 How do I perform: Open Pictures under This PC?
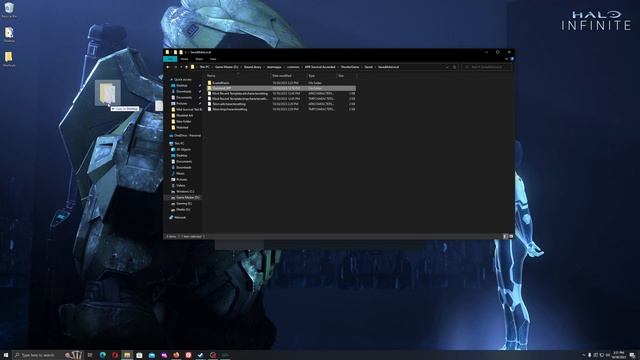pos(182,180)
